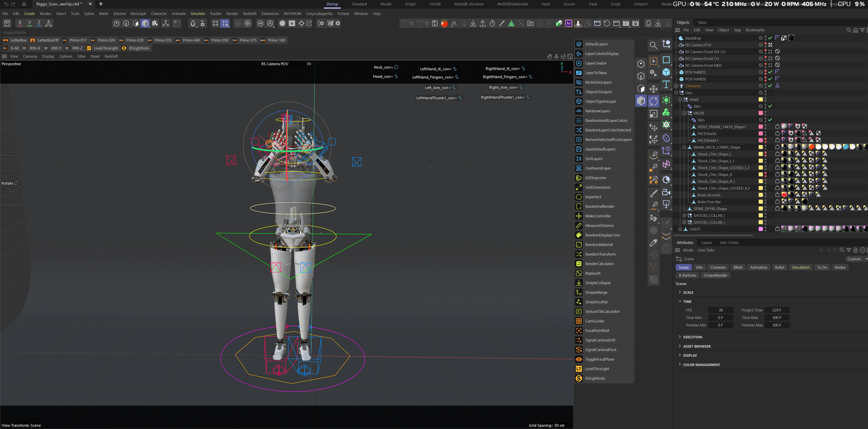Open the MoGraph menu
The image size is (868, 429).
point(138,14)
